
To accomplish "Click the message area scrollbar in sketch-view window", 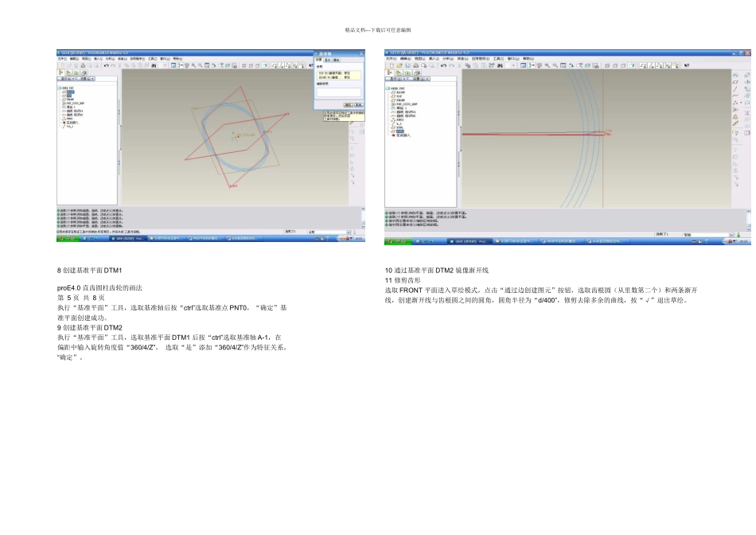I will pyautogui.click(x=749, y=220).
